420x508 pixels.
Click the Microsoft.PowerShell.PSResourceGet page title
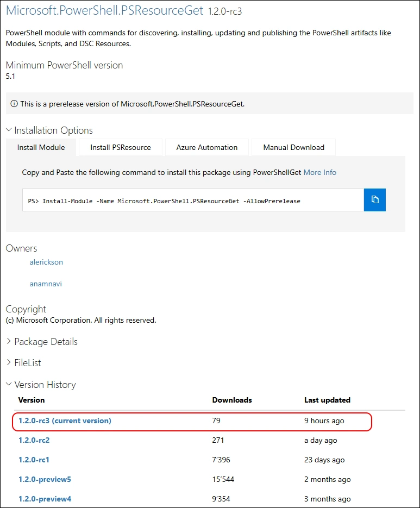point(104,10)
